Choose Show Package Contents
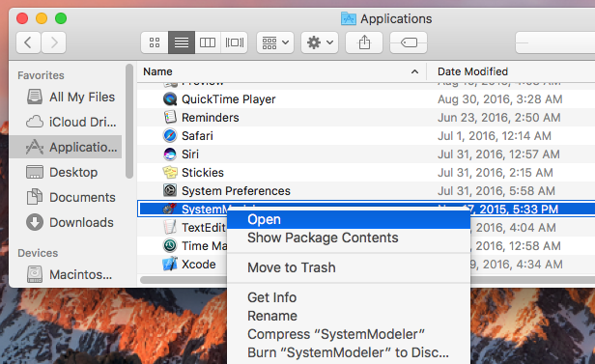595x364 pixels. [x=349, y=238]
